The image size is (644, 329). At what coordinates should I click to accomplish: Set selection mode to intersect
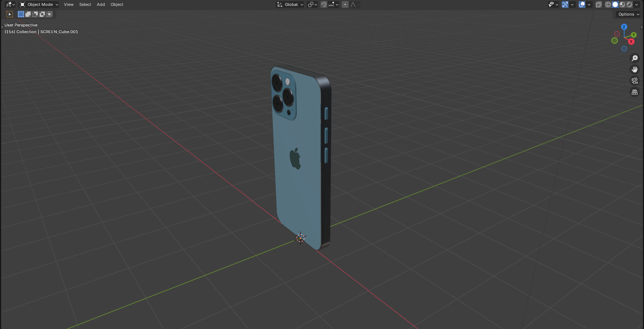click(49, 14)
